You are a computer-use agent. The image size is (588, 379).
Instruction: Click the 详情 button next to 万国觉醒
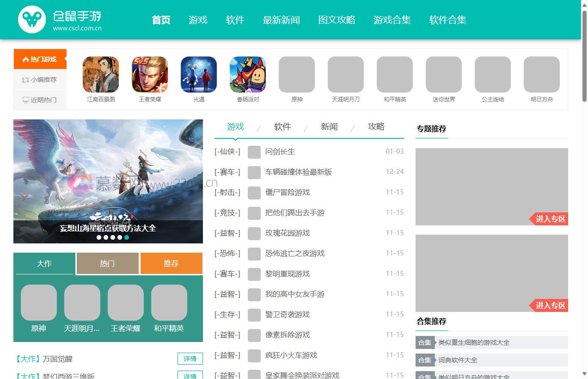coord(190,359)
